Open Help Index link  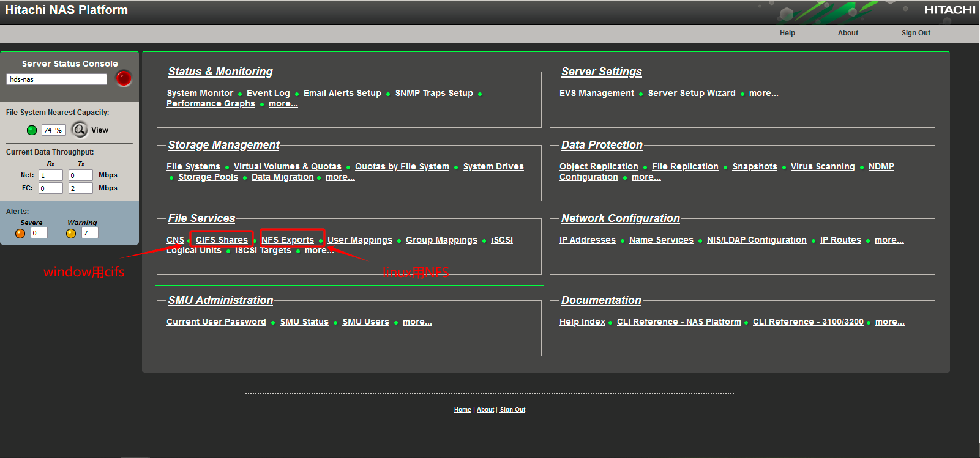coord(582,322)
